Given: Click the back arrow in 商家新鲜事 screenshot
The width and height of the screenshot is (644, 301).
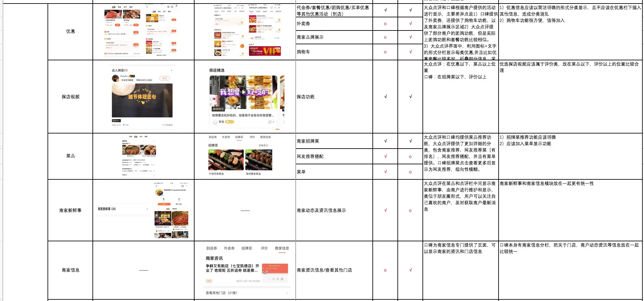Looking at the screenshot, I should pos(156,186).
